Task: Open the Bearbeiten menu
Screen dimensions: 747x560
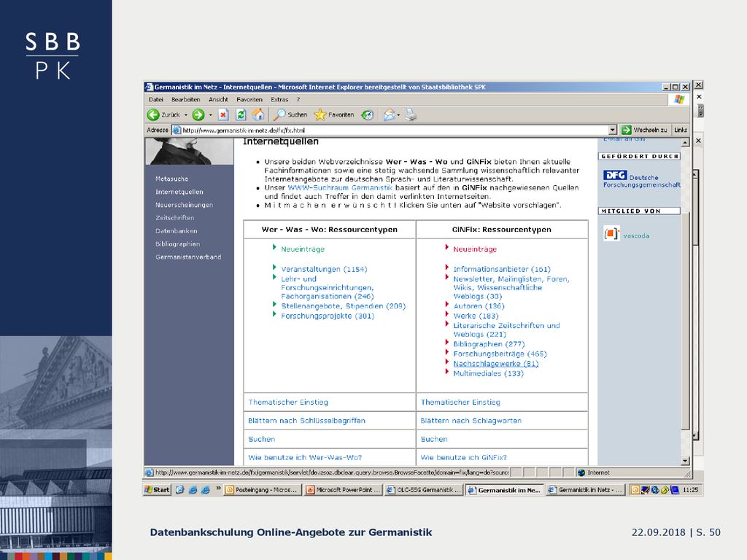Action: pyautogui.click(x=186, y=99)
